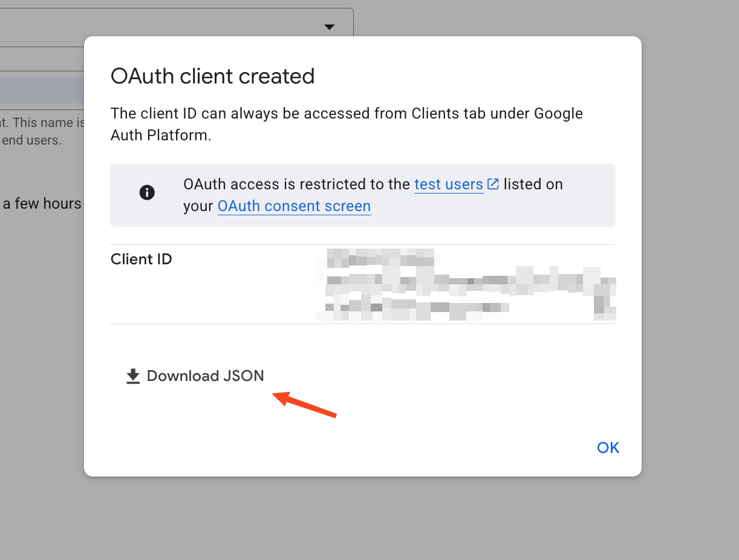739x560 pixels.
Task: Click the input field beneath the top dropdown
Action: [x=42, y=59]
